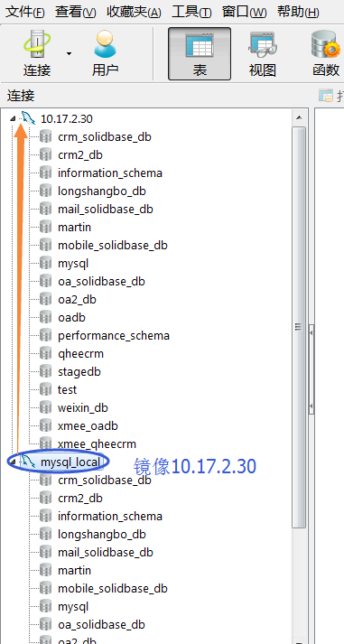Open the 用户 user manager
The width and height of the screenshot is (344, 644).
point(105,53)
